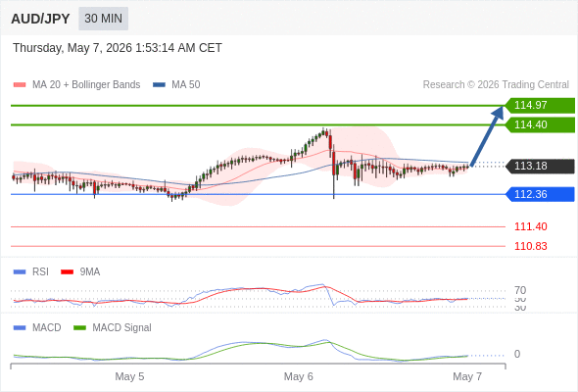Open the Research Trading Central credit link

coord(496,85)
